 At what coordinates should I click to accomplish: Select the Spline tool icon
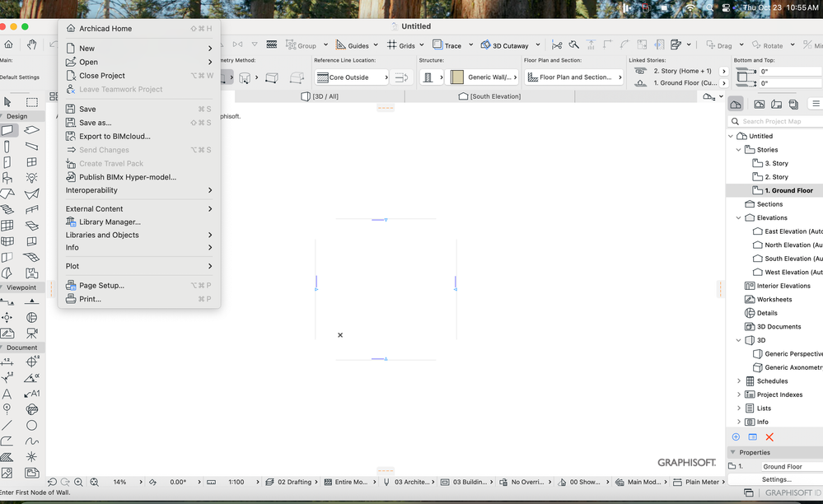point(32,441)
